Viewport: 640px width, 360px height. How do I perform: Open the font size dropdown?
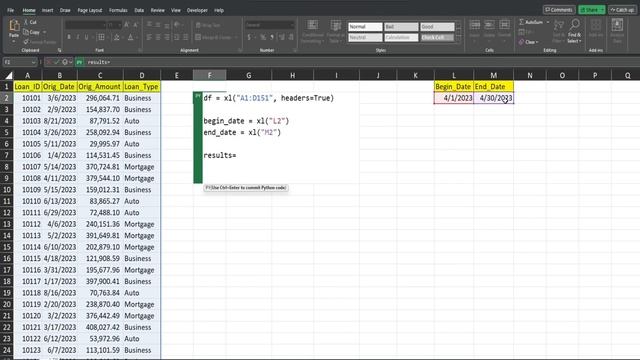(119, 25)
